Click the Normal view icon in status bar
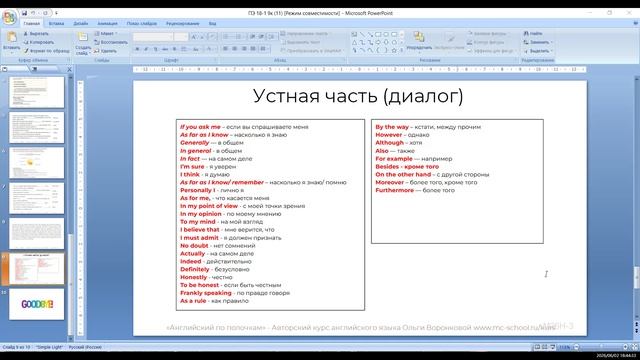Viewport: 640px width, 360px height. coord(537,347)
